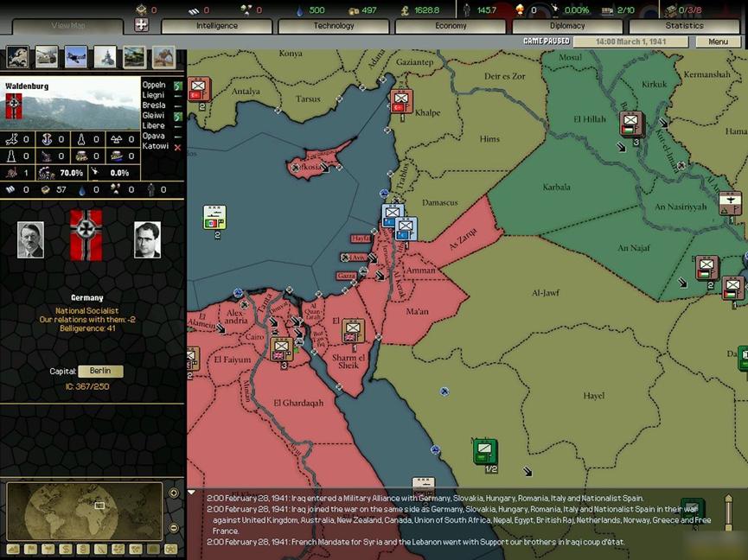Open the Menu button
The image size is (748, 560).
pyautogui.click(x=718, y=41)
